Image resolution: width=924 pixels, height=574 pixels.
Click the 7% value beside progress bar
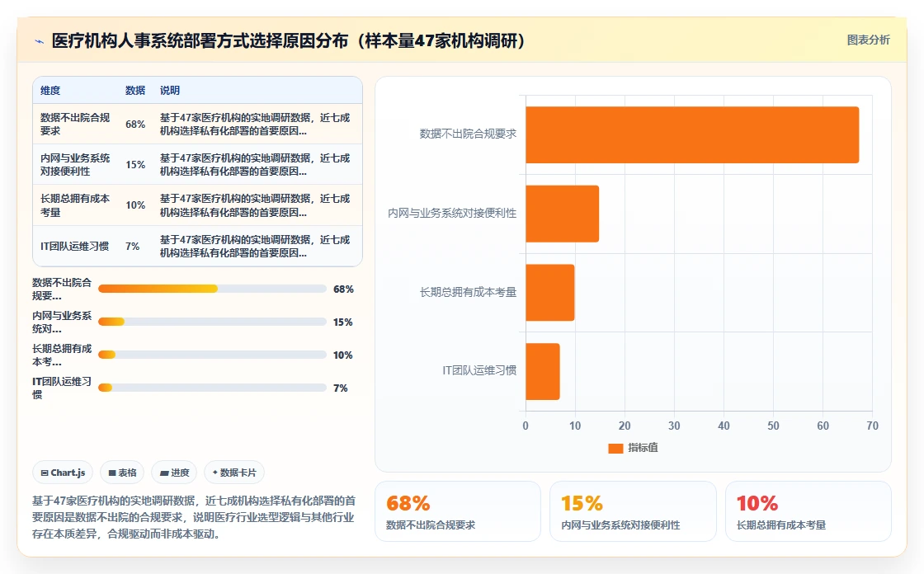tap(341, 388)
